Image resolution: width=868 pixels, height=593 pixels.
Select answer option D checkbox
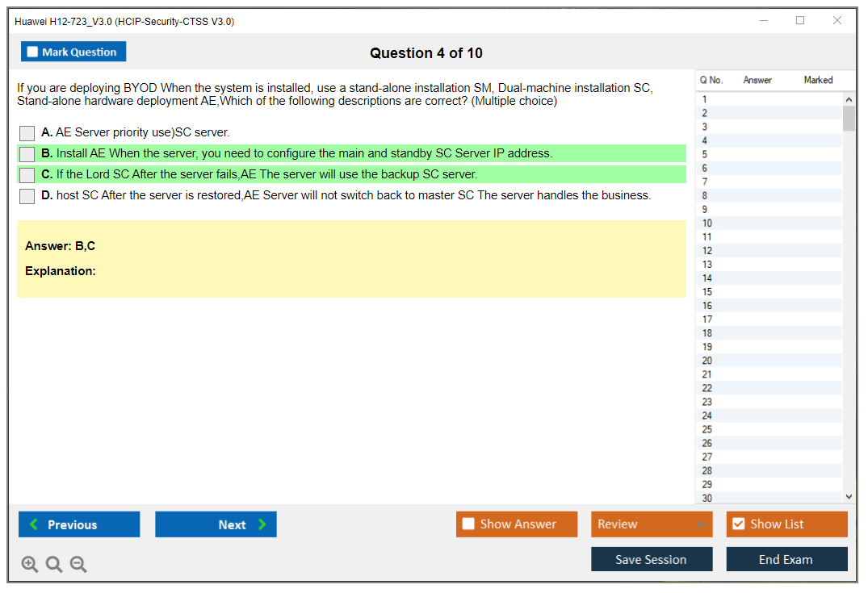click(x=27, y=196)
